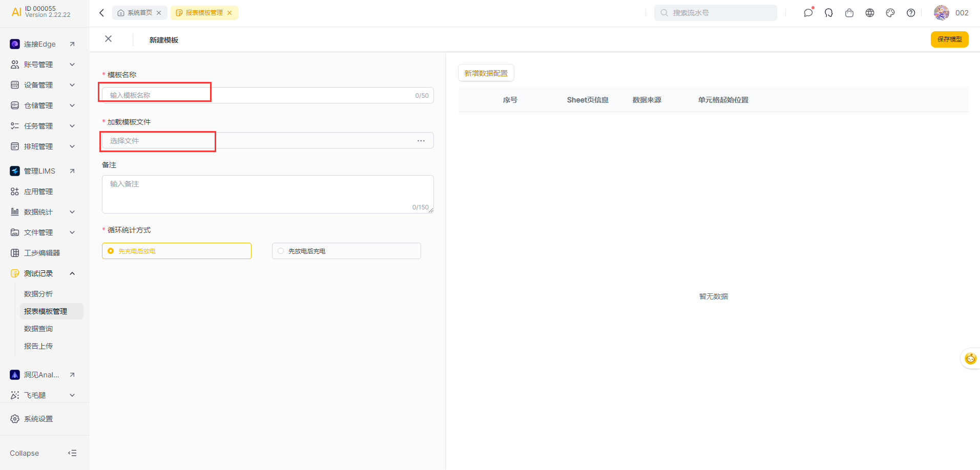Expand 排班管理 menu chevron
This screenshot has width=980, height=470.
(72, 146)
